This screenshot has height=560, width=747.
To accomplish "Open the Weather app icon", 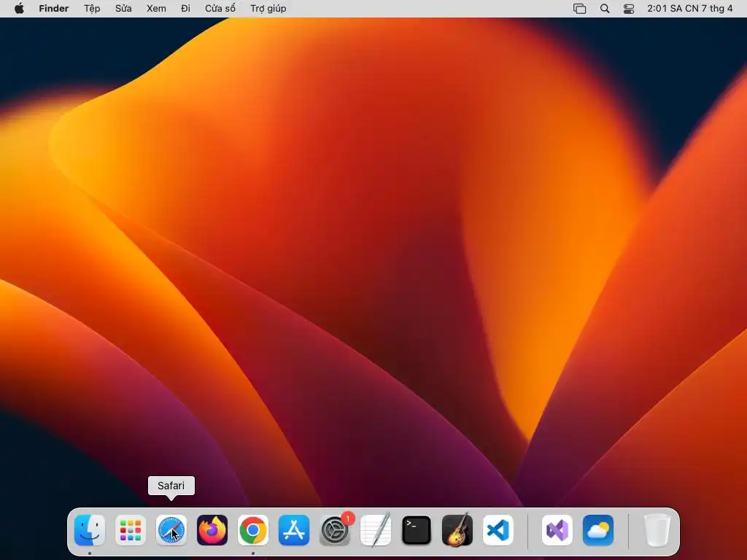I will coord(598,530).
